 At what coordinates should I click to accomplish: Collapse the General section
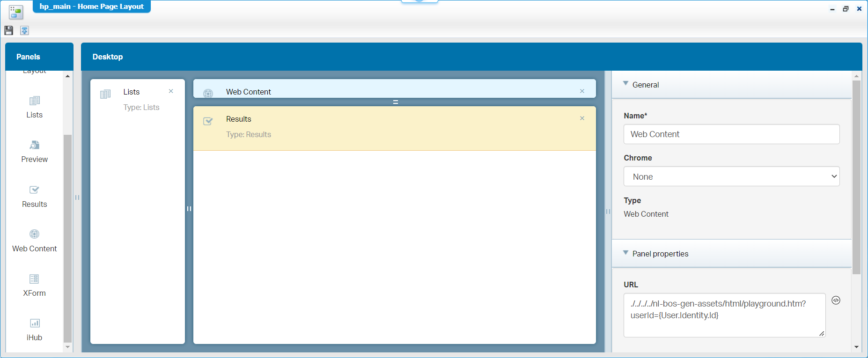pyautogui.click(x=625, y=84)
